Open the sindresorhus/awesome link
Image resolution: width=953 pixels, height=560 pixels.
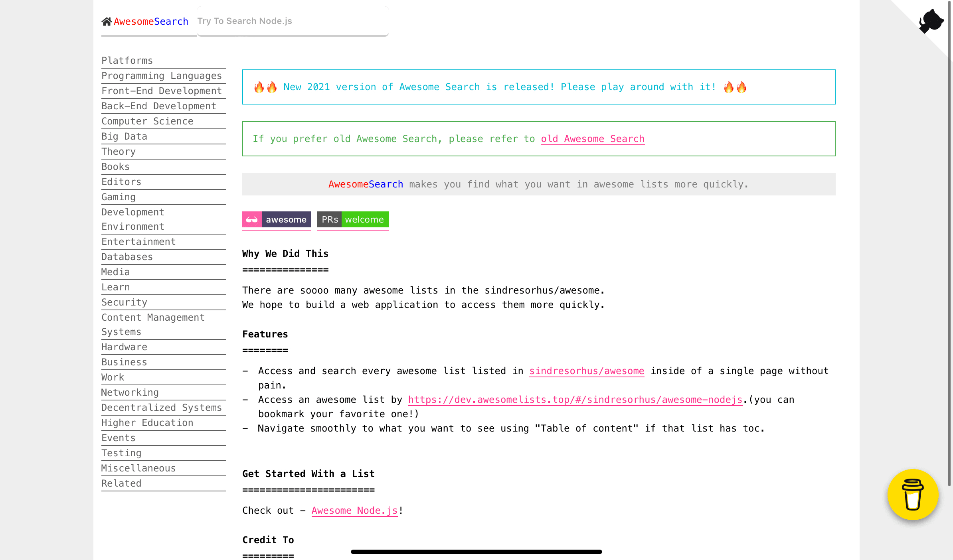[x=587, y=371]
